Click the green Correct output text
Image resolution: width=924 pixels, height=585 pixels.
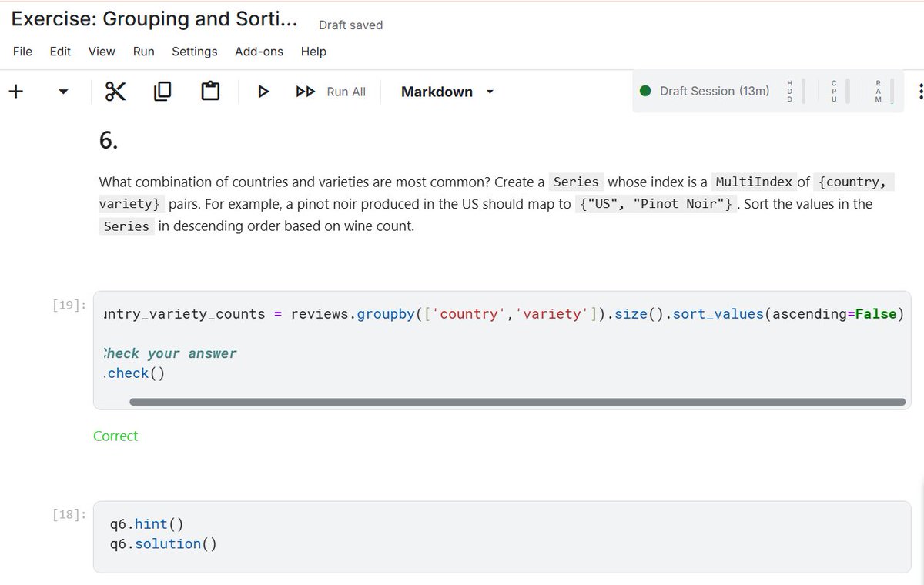pyautogui.click(x=115, y=436)
